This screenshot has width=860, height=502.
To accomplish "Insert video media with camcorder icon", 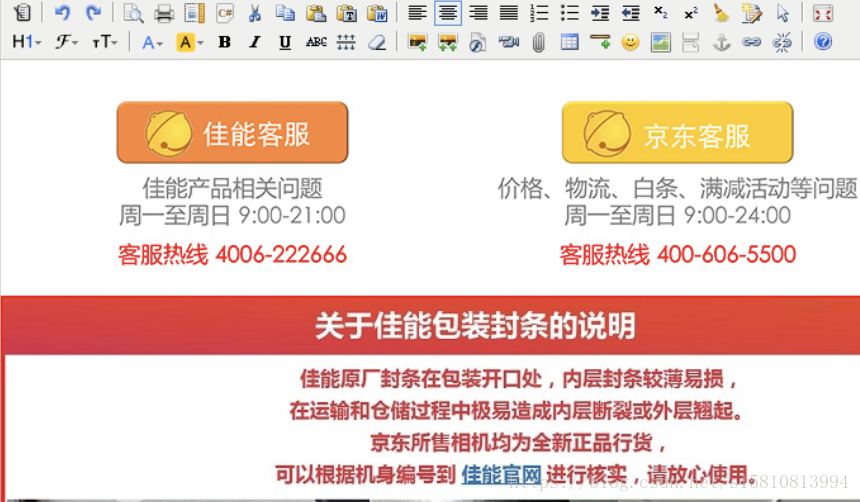I will [x=508, y=42].
